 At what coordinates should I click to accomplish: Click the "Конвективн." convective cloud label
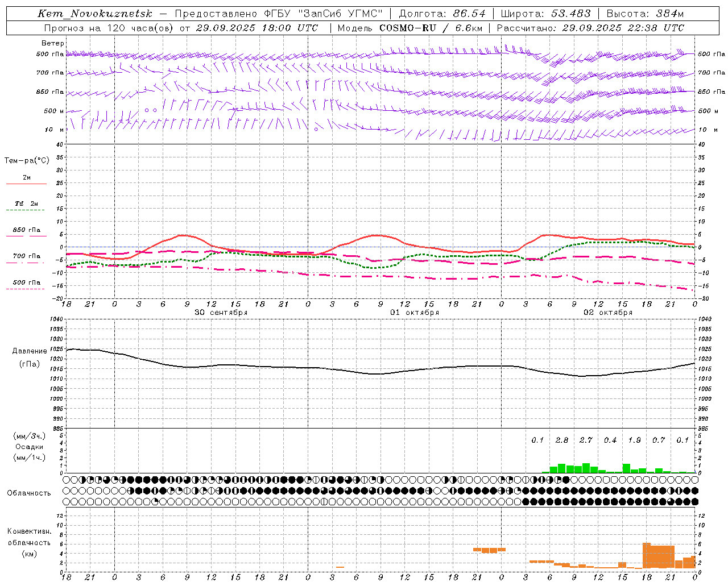click(x=29, y=531)
